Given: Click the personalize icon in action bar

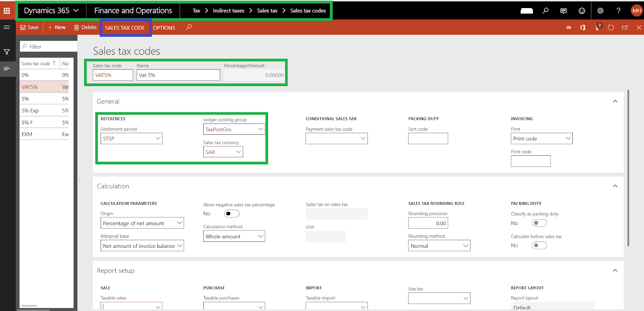Looking at the screenshot, I should (x=569, y=28).
